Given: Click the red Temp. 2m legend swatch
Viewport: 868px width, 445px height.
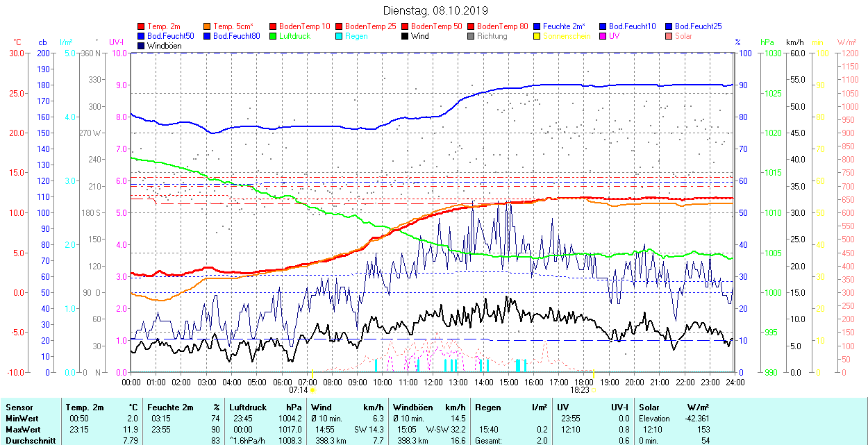Looking at the screenshot, I should click(x=142, y=26).
